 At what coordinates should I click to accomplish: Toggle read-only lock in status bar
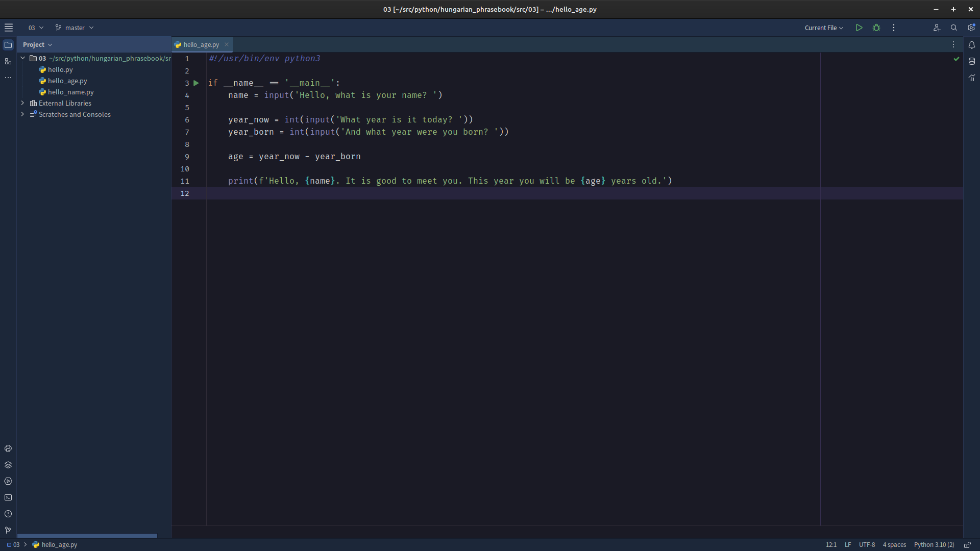(967, 544)
